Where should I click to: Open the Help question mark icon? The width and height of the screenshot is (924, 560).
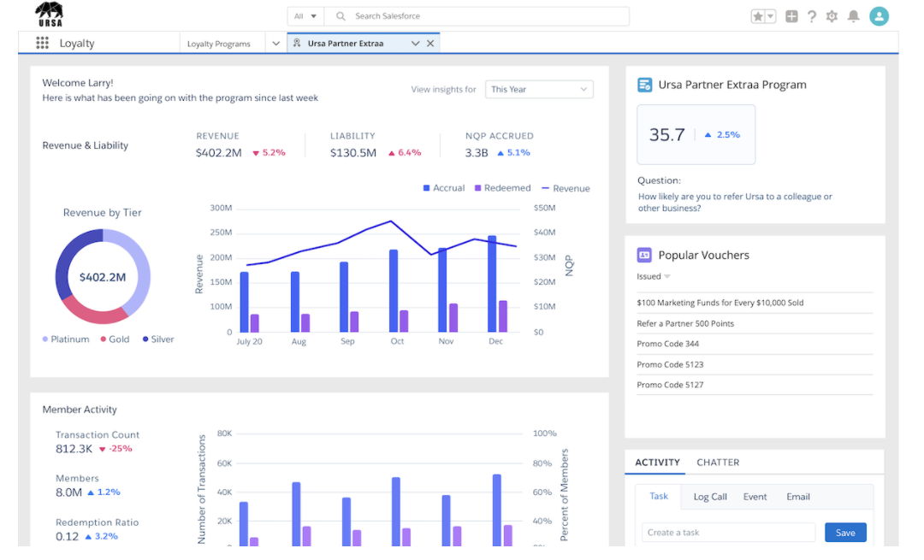point(811,16)
